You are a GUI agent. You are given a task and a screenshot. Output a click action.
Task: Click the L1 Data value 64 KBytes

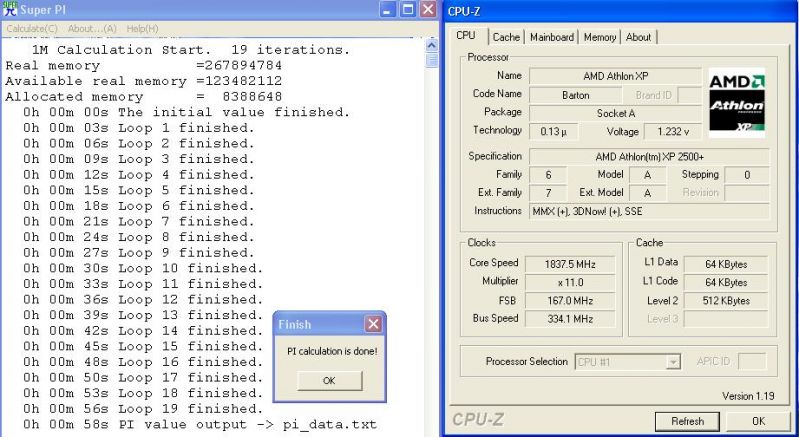pos(726,264)
